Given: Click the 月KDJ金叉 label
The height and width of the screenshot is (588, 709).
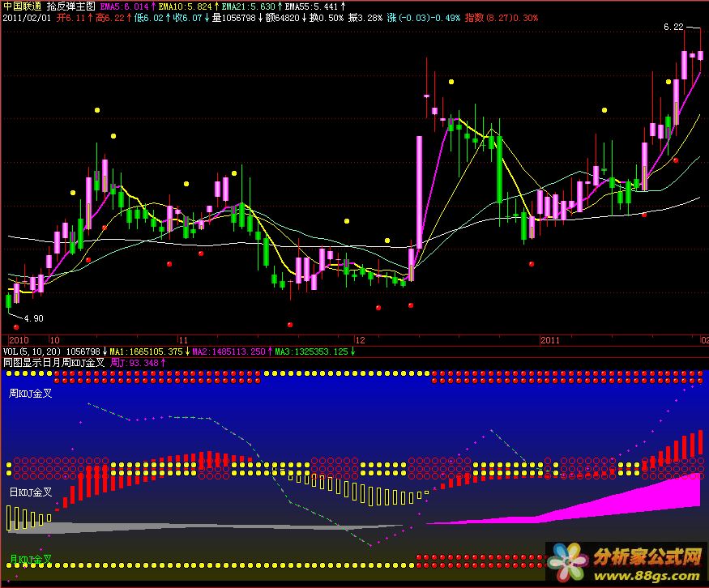Looking at the screenshot, I should (30, 560).
